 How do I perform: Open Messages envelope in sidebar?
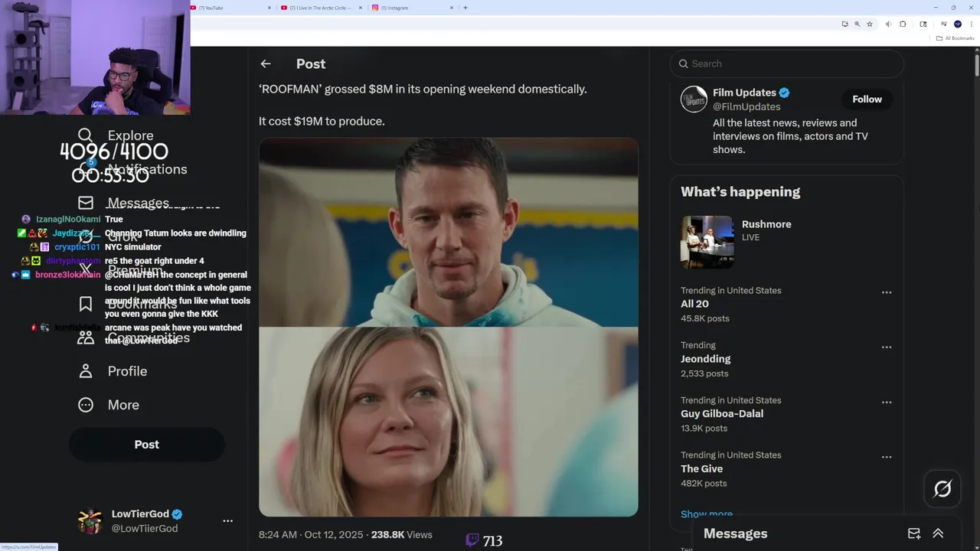pos(86,203)
